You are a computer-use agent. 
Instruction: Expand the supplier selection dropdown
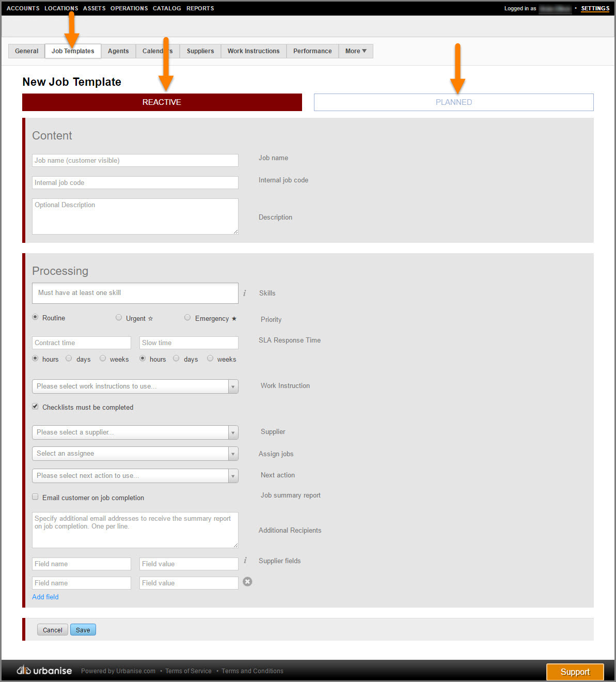point(135,432)
